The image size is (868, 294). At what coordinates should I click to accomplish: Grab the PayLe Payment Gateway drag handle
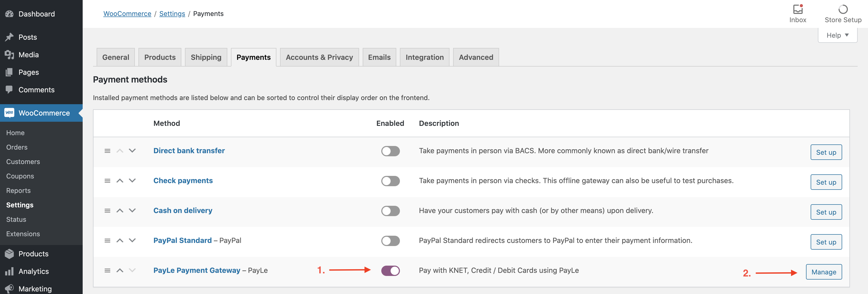107,271
